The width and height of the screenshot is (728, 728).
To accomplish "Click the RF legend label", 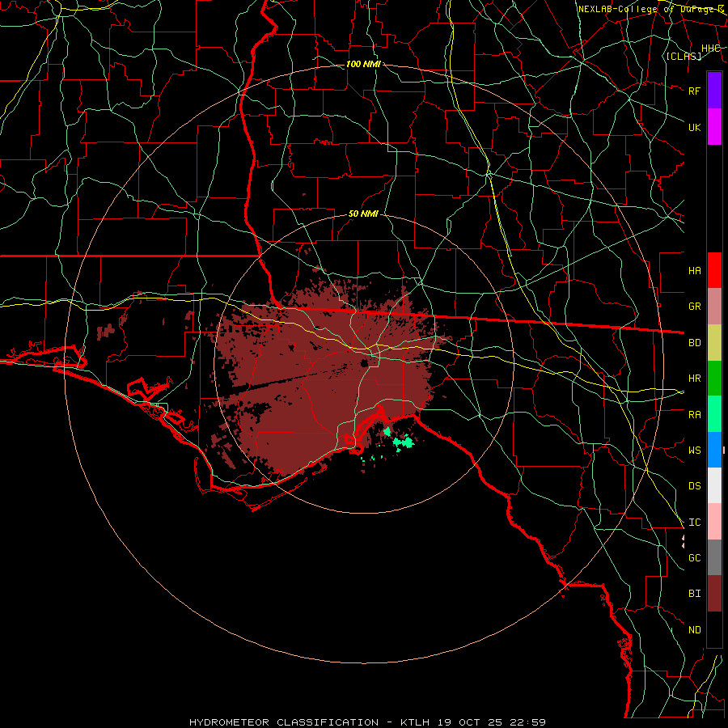I will coord(694,91).
